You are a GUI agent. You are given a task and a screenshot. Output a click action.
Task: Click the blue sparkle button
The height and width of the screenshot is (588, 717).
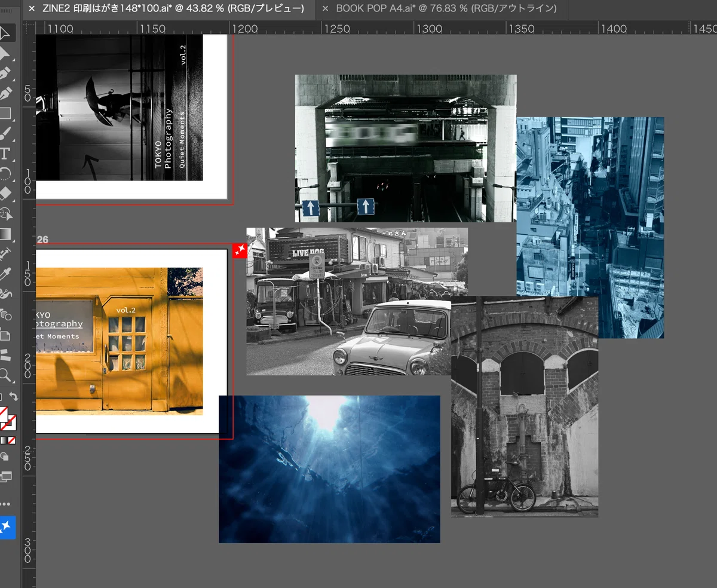tap(7, 526)
